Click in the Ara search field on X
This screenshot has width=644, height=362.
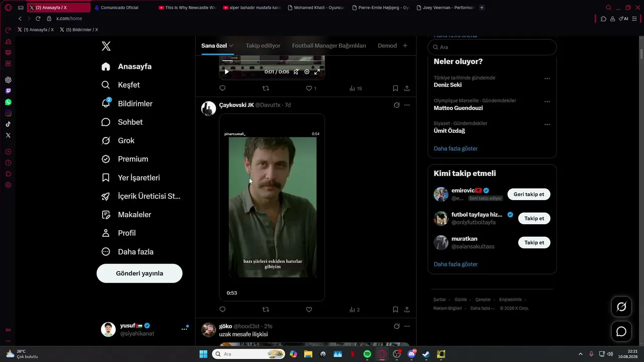tap(492, 47)
